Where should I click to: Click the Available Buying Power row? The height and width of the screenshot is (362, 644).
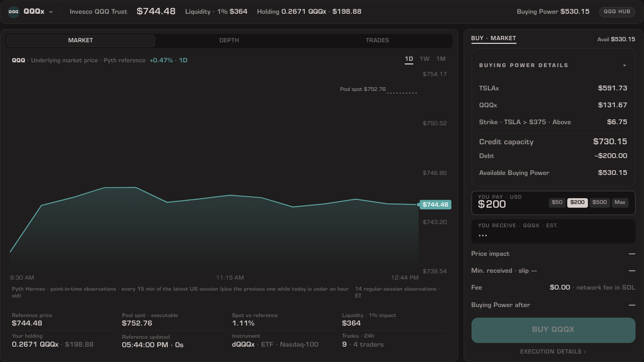click(553, 173)
